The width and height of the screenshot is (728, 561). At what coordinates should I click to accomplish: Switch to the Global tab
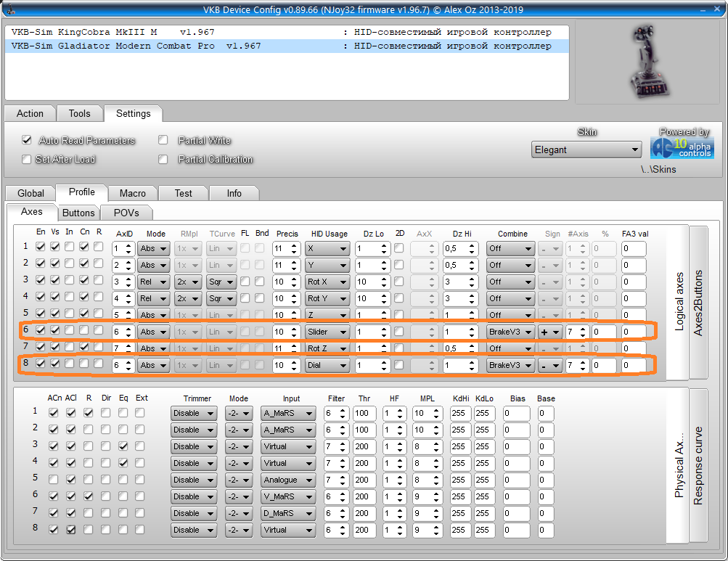tap(30, 193)
